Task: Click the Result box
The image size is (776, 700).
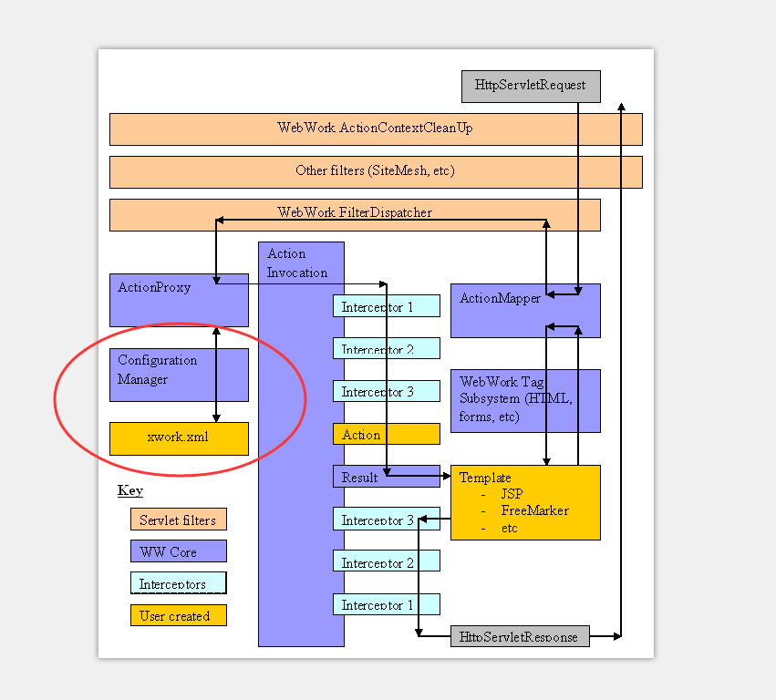Action: point(387,477)
